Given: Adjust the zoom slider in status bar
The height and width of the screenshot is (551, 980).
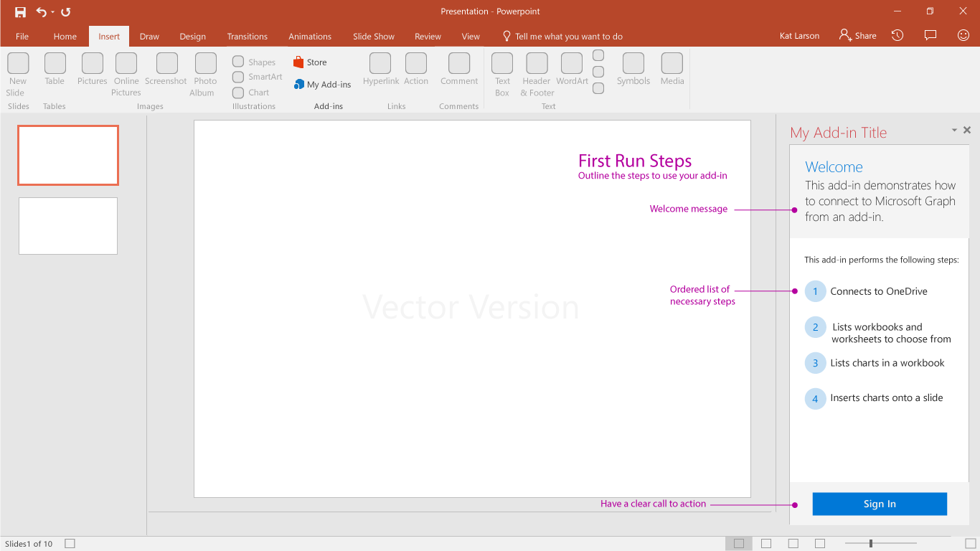Looking at the screenshot, I should pyautogui.click(x=871, y=544).
